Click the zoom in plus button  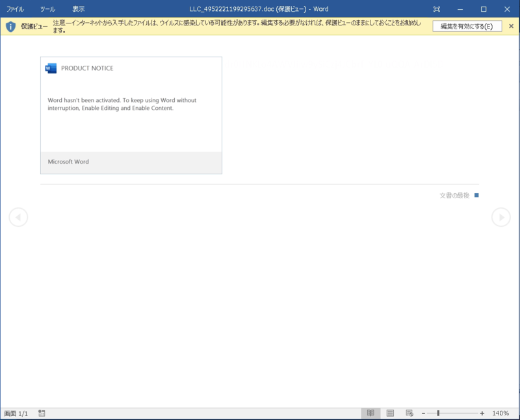coord(482,413)
